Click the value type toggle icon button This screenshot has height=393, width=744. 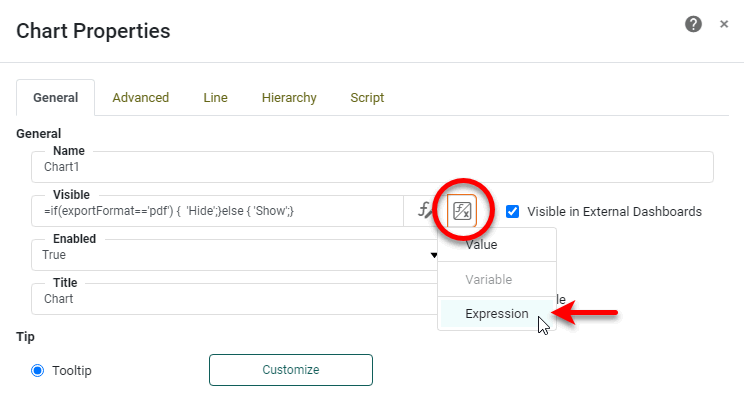[462, 210]
